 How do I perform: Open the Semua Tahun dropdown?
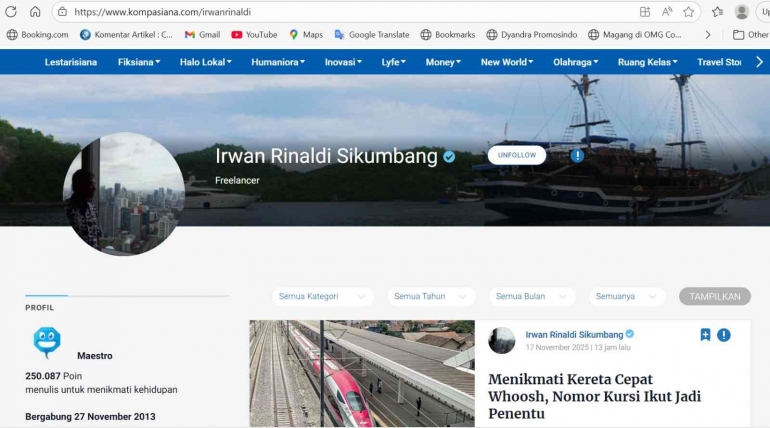click(431, 296)
